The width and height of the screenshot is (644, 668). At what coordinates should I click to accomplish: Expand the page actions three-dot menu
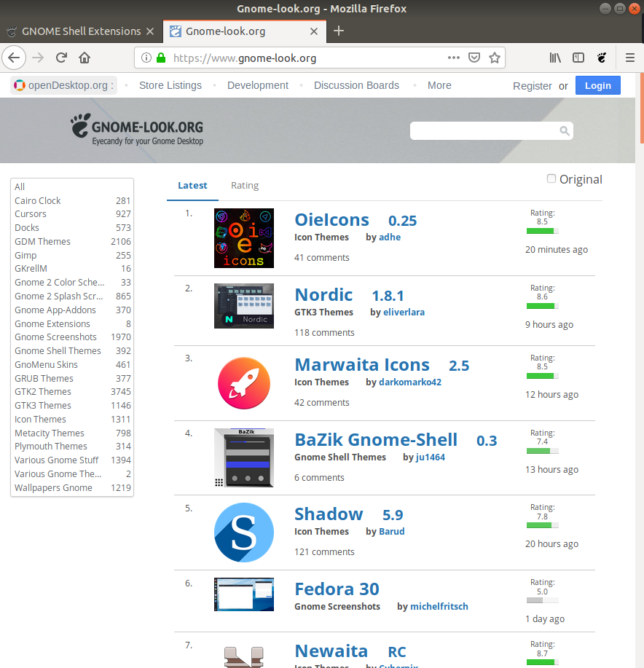(453, 58)
